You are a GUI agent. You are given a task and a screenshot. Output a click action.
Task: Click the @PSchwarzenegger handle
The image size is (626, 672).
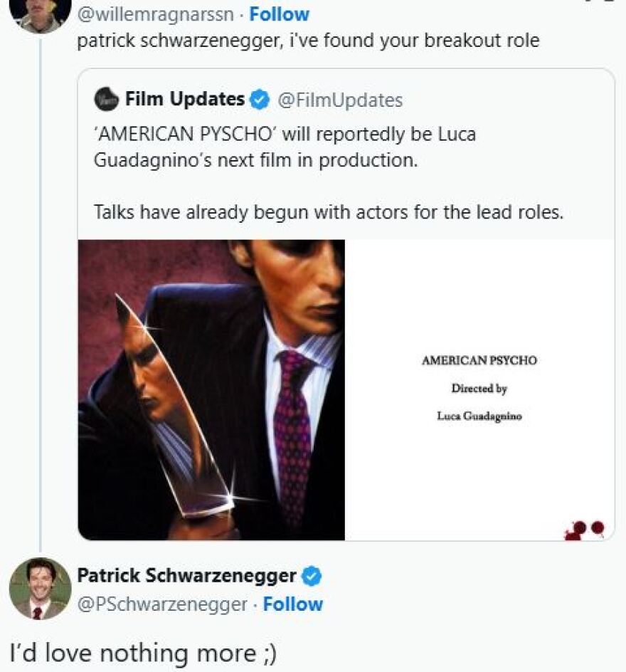point(162,604)
